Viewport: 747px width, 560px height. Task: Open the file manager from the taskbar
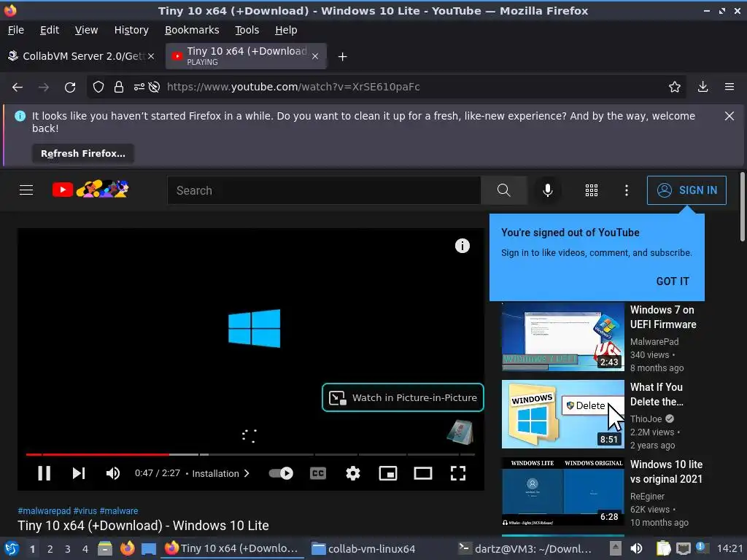tap(105, 549)
